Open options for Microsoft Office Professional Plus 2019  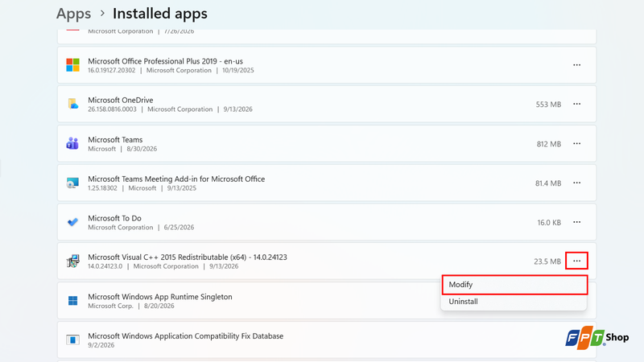click(x=576, y=65)
